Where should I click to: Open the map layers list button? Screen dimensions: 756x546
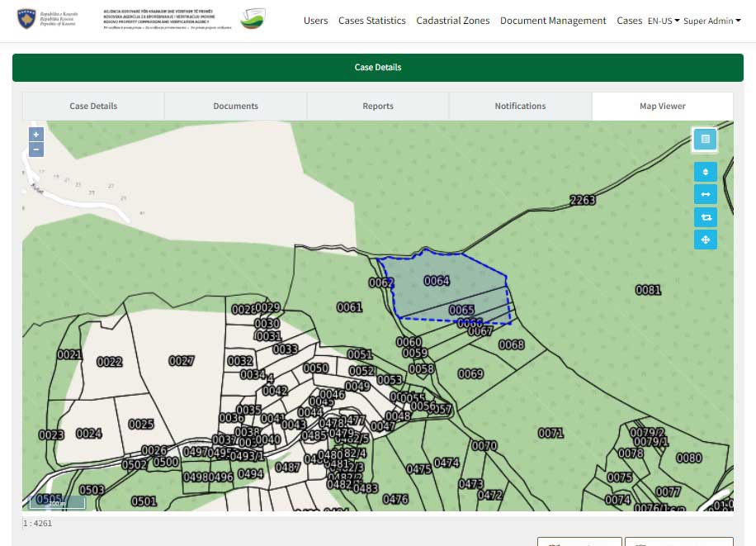tap(705, 140)
